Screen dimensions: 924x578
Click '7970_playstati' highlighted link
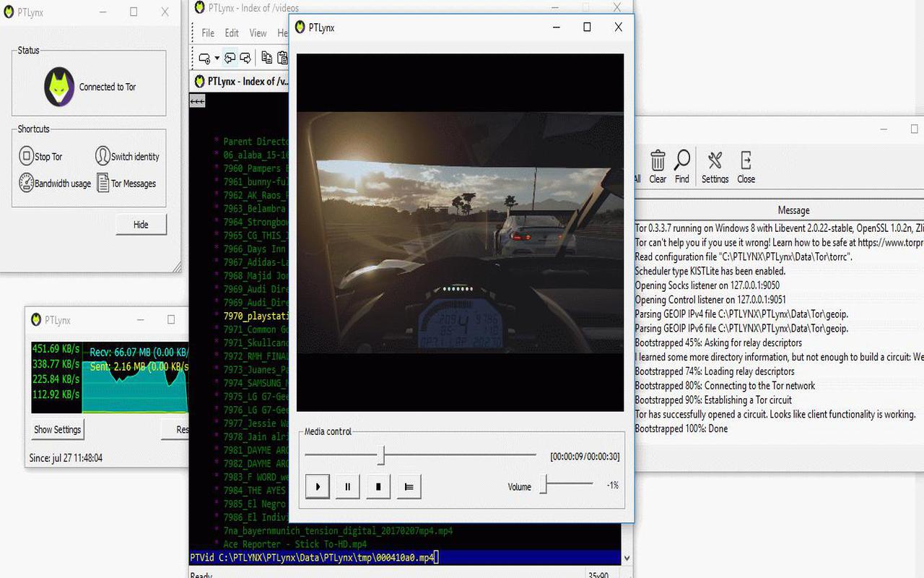[x=256, y=316]
